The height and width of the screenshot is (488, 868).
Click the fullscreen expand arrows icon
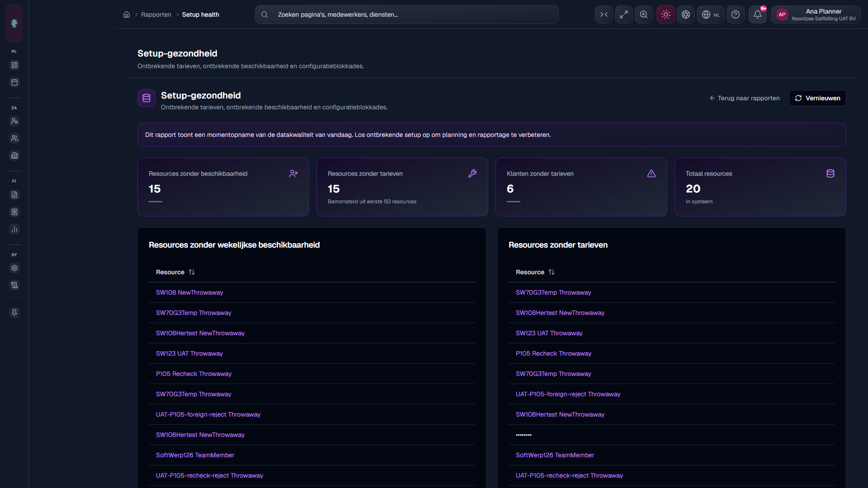click(x=624, y=14)
